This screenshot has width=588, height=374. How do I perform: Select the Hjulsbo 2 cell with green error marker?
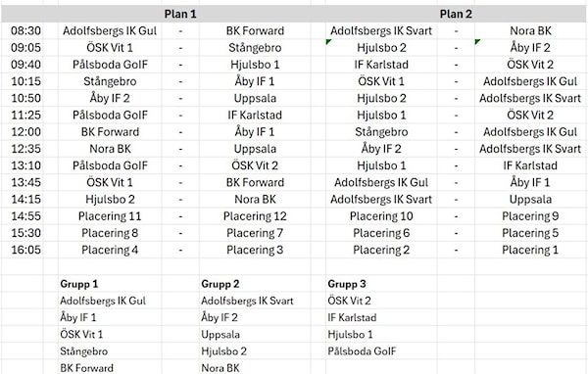(x=381, y=48)
